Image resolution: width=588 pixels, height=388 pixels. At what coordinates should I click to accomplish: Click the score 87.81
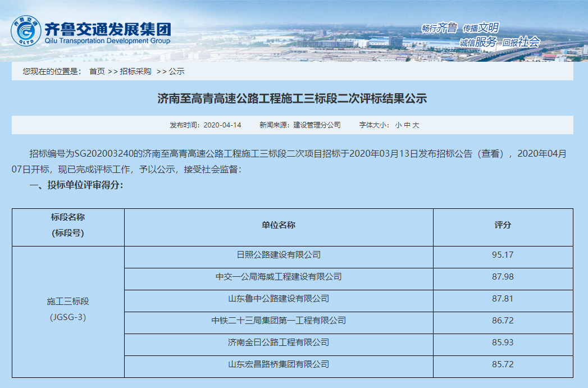point(503,299)
